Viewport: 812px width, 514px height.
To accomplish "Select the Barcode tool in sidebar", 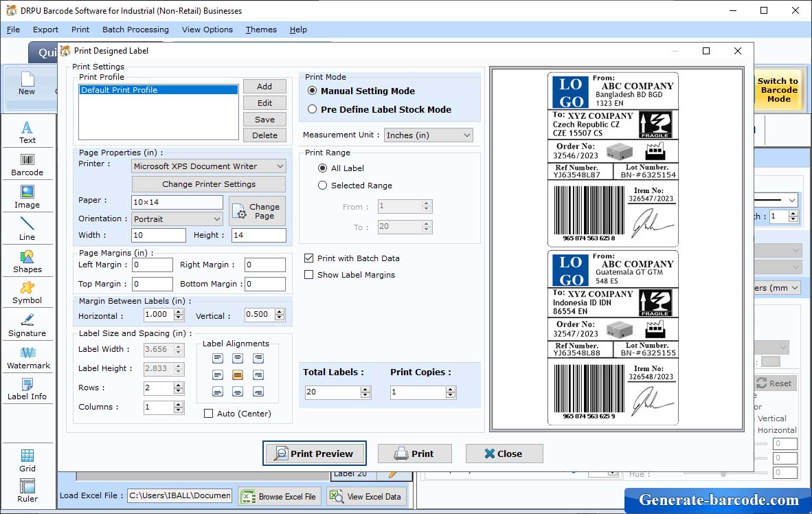I will (27, 165).
